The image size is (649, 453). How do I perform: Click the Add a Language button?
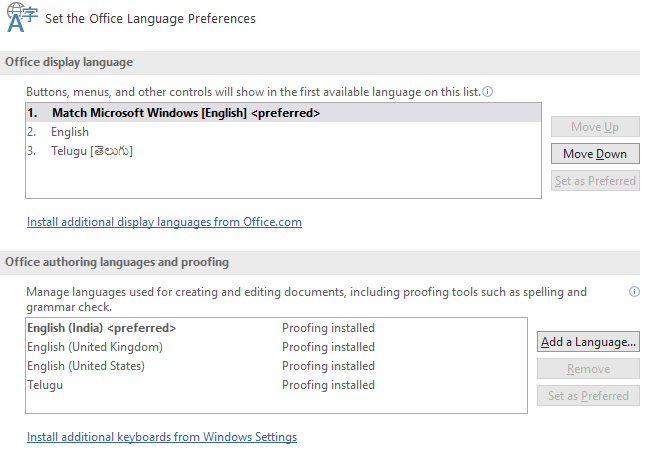(588, 342)
